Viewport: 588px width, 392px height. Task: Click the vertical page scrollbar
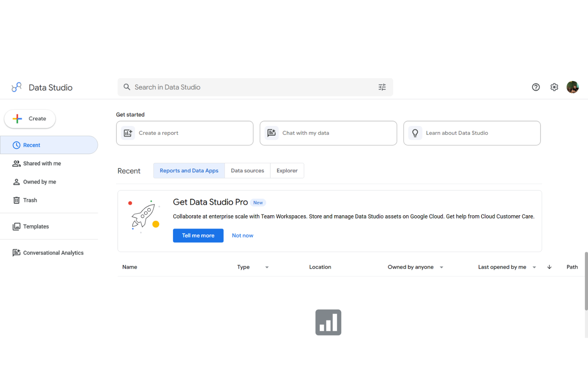586,281
